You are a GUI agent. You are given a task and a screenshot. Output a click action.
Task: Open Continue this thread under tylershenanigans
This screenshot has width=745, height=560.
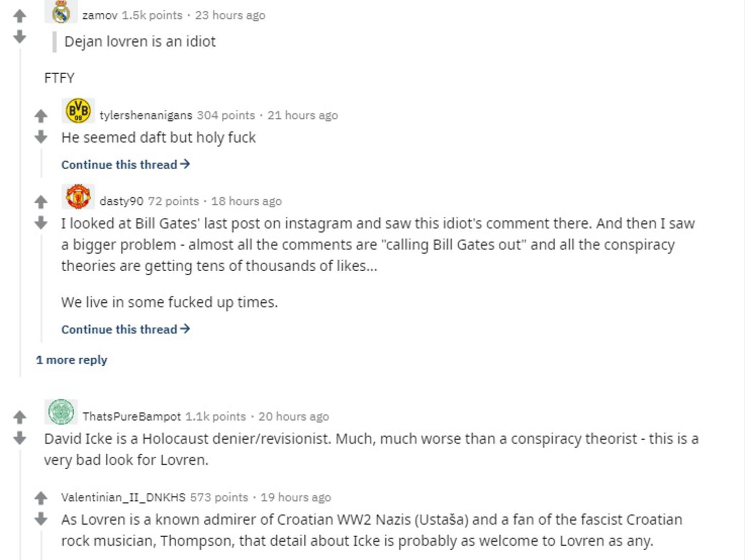[x=125, y=164]
